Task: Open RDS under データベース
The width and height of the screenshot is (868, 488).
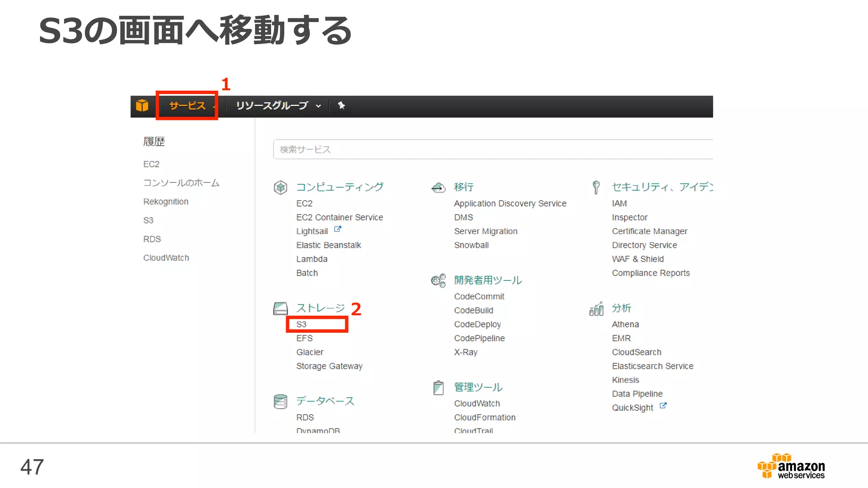Action: pyautogui.click(x=305, y=418)
